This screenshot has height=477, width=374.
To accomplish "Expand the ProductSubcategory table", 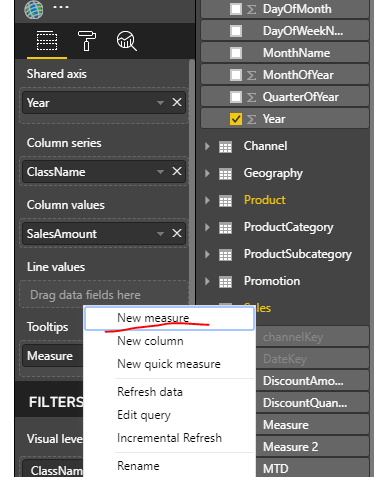I will coord(207,254).
